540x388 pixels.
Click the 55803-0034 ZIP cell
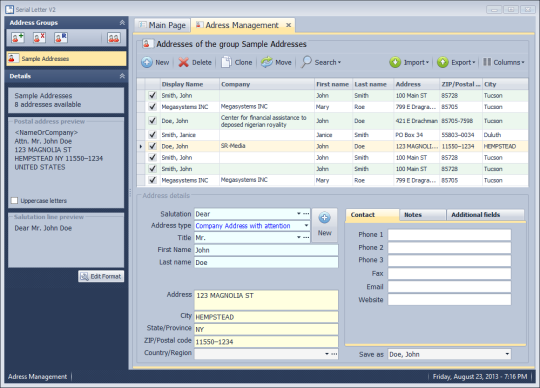coord(461,135)
